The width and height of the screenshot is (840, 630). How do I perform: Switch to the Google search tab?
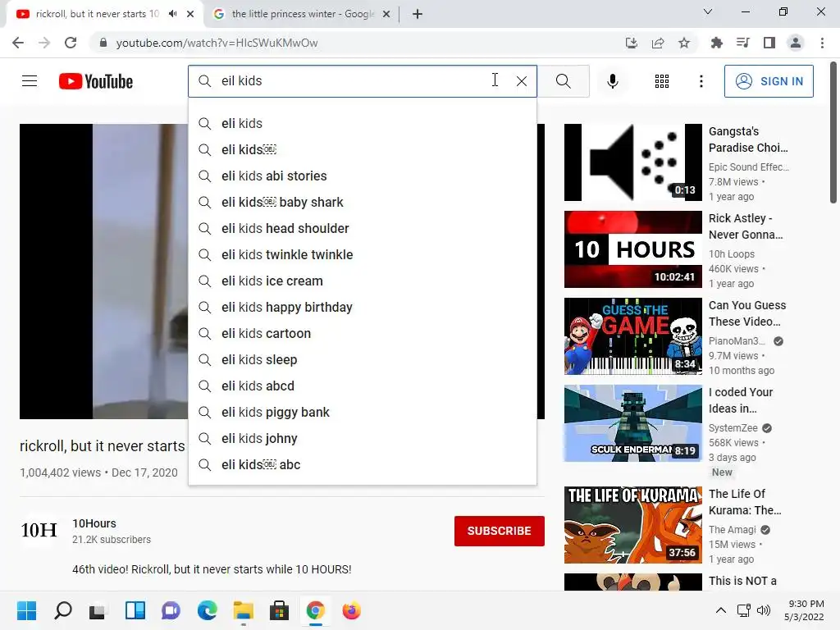click(302, 14)
